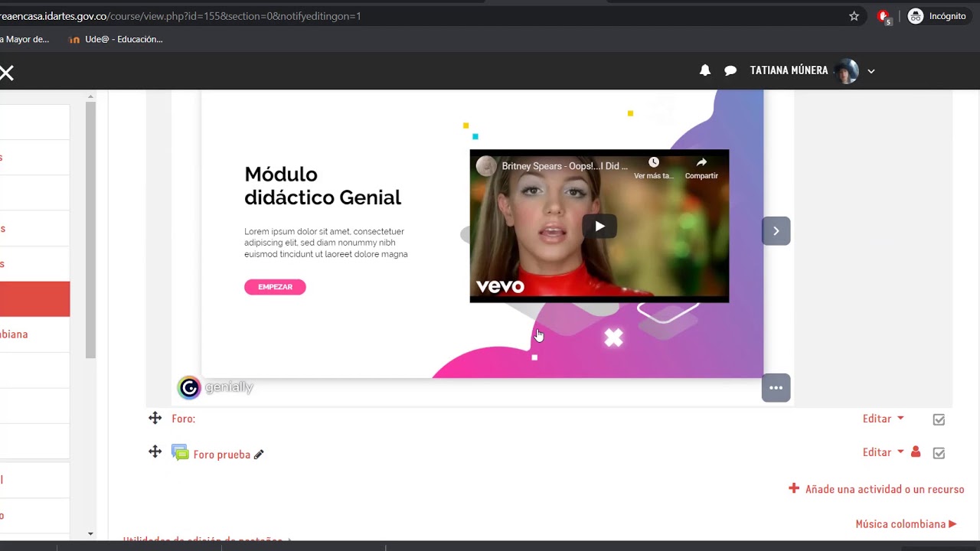Viewport: 980px width, 551px height.
Task: Open Tatiana Múnera user avatar
Action: [x=847, y=70]
